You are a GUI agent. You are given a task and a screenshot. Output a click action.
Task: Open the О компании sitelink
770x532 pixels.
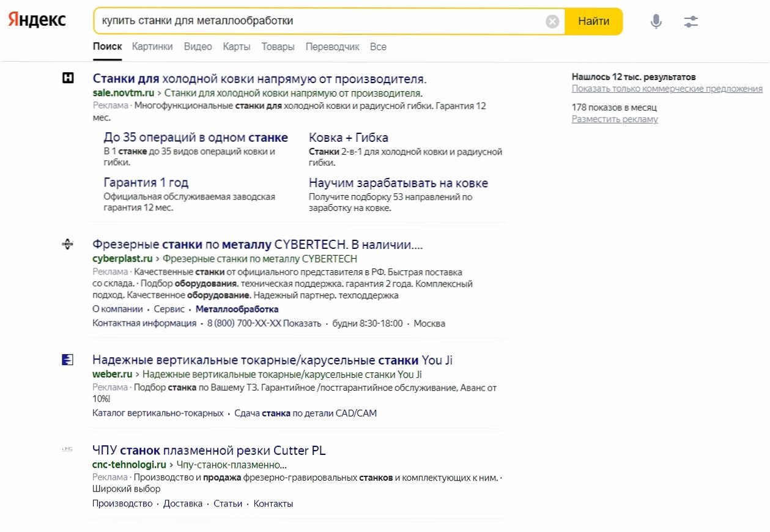click(x=117, y=309)
